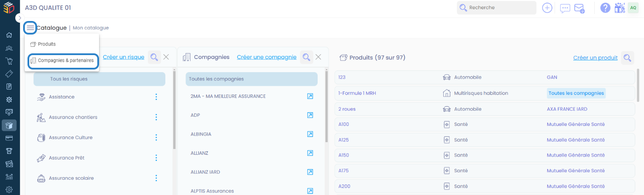Viewport: 644px width, 195px height.
Task: Click the Créer un produit link
Action: tap(595, 58)
